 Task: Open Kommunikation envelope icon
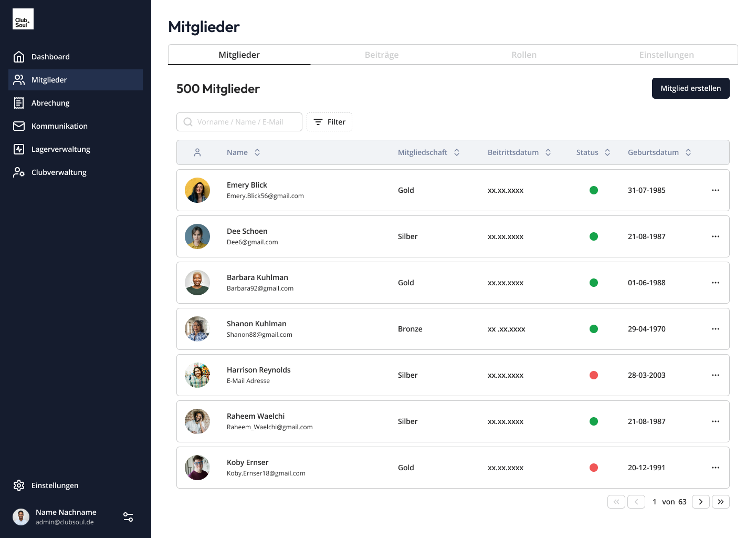pyautogui.click(x=19, y=126)
